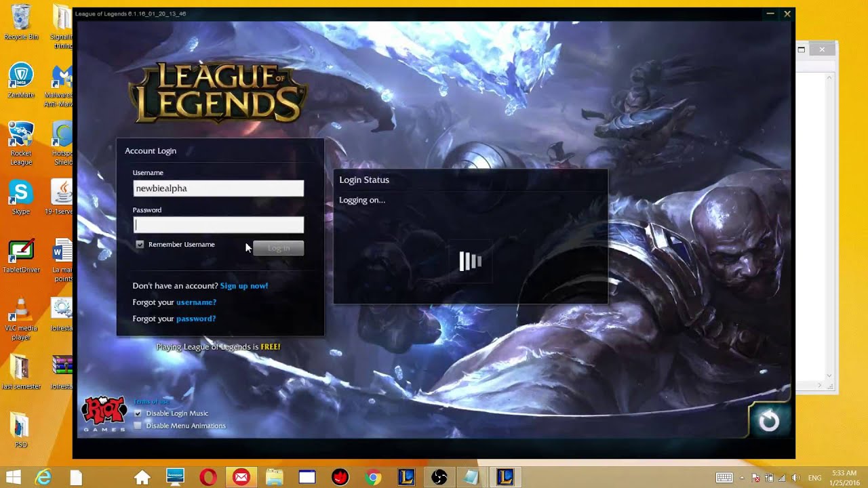868x488 pixels.
Task: Open the Java 19-1server desktop file
Action: point(61,197)
